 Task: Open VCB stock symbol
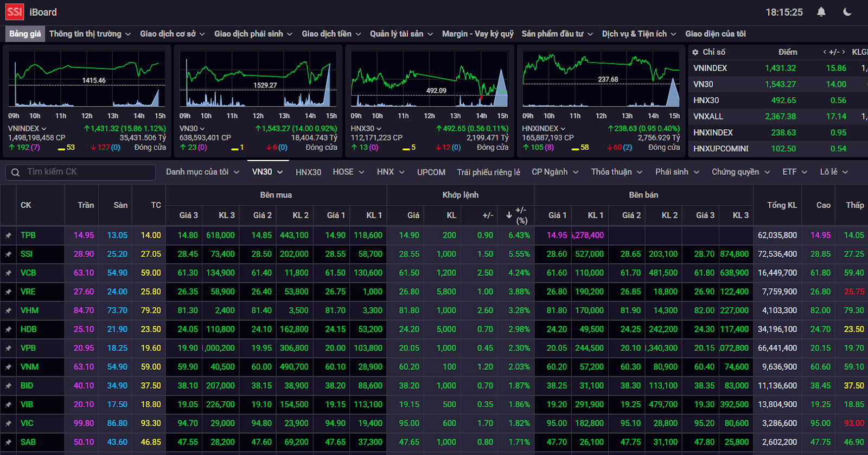28,273
